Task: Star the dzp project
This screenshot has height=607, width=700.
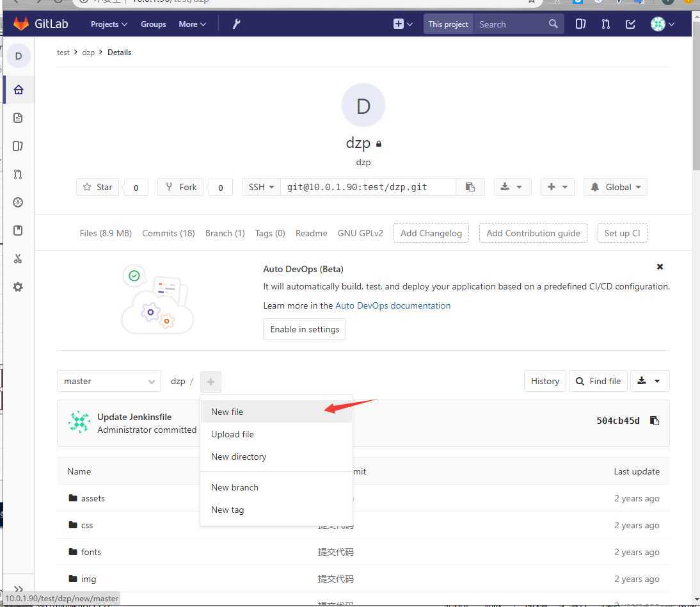Action: tap(98, 187)
